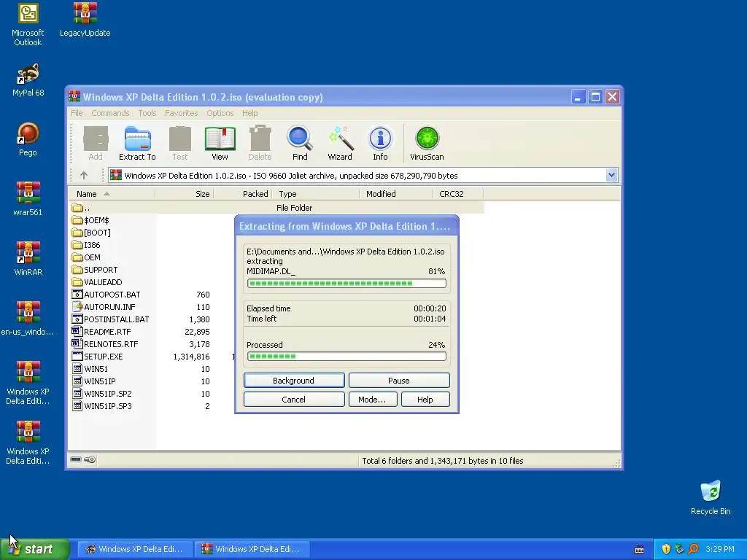Sort by Type column header
The width and height of the screenshot is (747, 560).
point(315,194)
